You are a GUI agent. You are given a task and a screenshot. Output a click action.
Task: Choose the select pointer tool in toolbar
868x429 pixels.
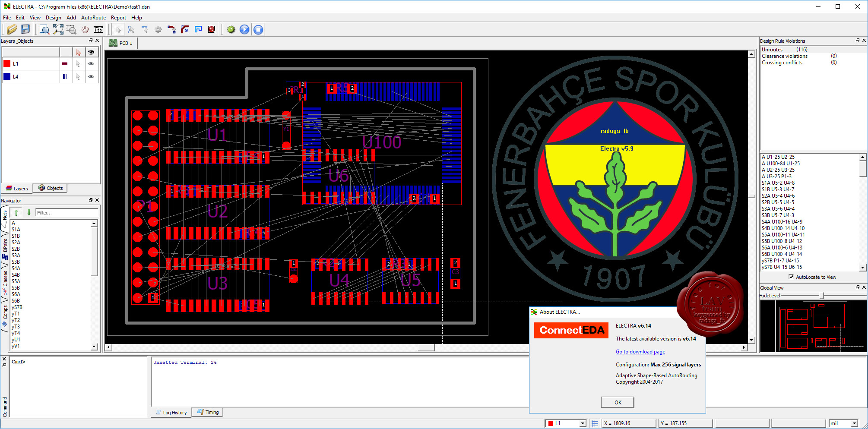tap(118, 29)
